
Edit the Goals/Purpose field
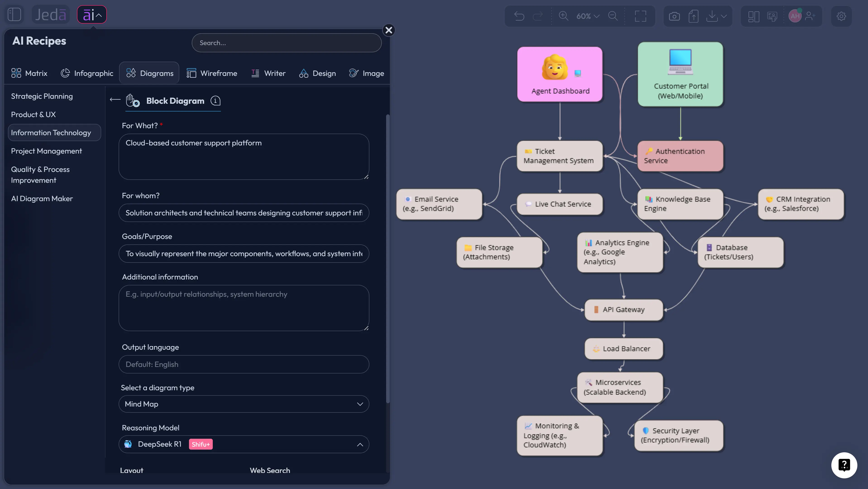click(244, 254)
